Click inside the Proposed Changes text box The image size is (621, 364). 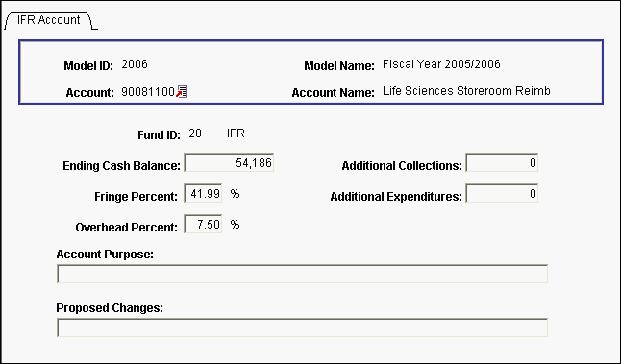[x=302, y=328]
